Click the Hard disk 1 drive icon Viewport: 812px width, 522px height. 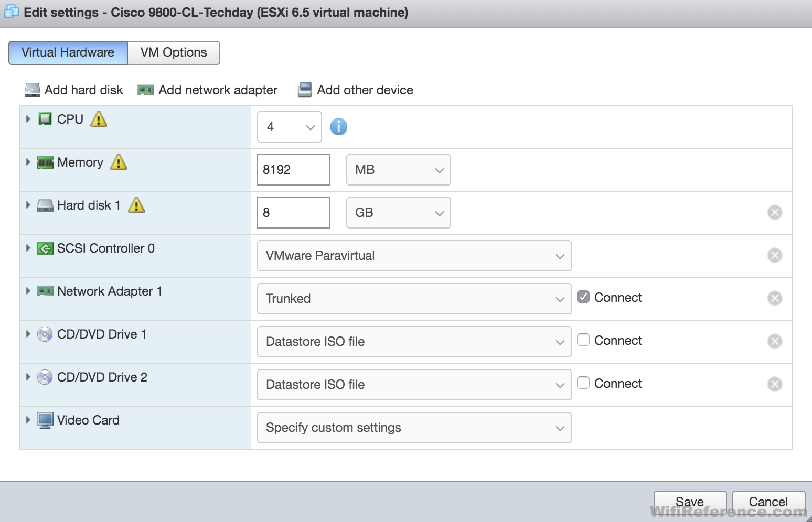pos(45,205)
